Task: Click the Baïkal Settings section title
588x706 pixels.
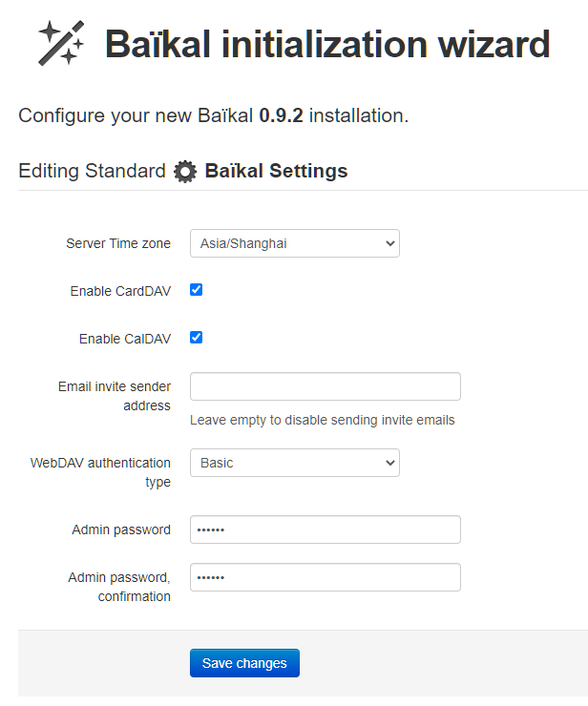Action: pos(276,172)
